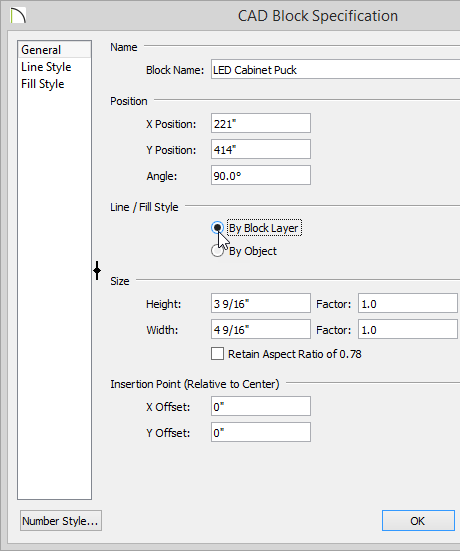Image resolution: width=460 pixels, height=551 pixels.
Task: Click the Width input field
Action: [261, 329]
